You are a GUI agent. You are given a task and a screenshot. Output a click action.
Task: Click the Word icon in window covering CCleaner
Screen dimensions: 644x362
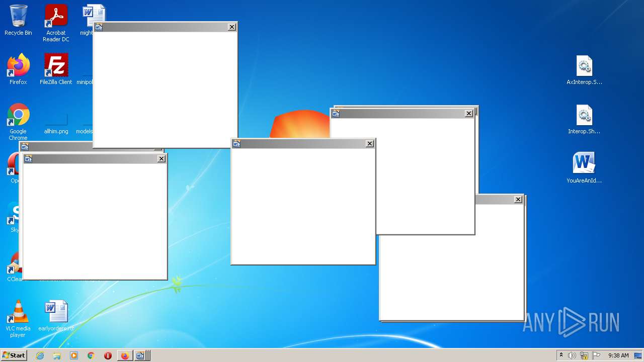(x=28, y=159)
